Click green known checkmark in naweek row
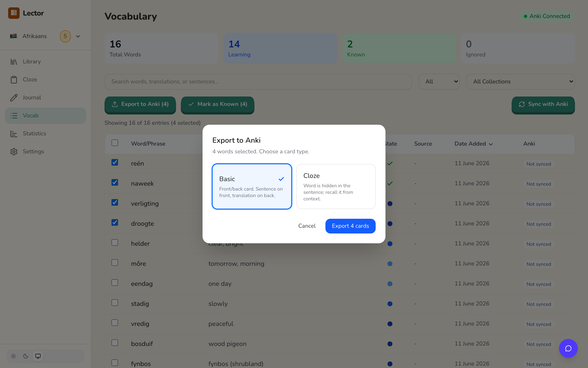 tap(390, 183)
